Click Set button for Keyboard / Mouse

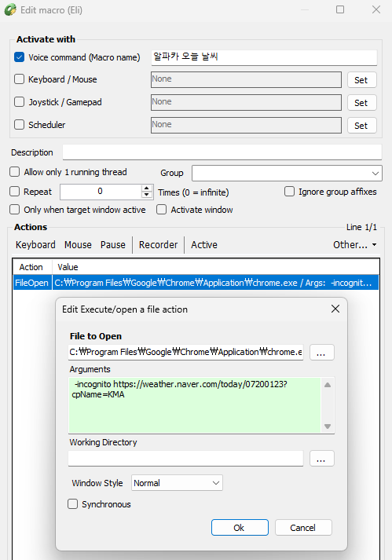point(361,80)
